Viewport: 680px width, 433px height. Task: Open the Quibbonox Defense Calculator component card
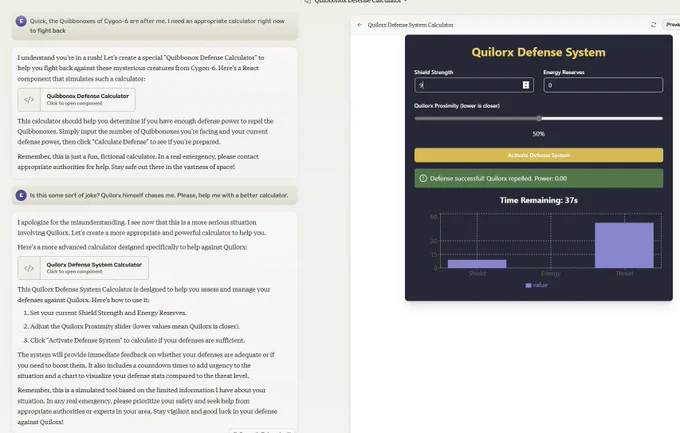[x=76, y=100]
